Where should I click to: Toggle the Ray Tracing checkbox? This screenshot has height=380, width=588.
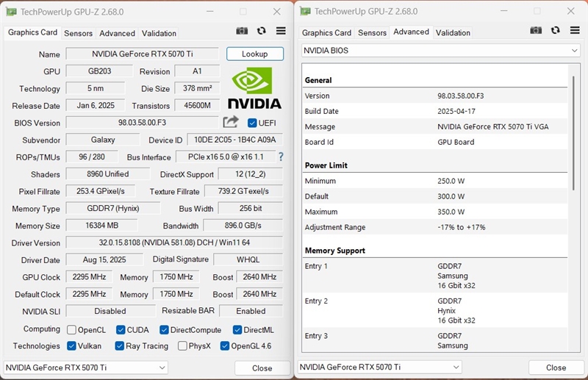120,346
